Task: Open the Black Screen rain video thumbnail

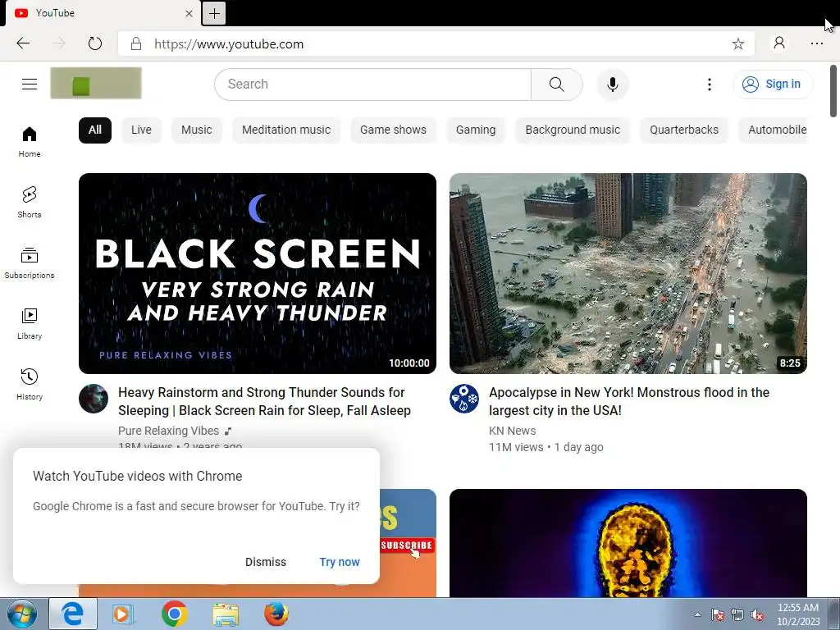Action: coord(257,273)
